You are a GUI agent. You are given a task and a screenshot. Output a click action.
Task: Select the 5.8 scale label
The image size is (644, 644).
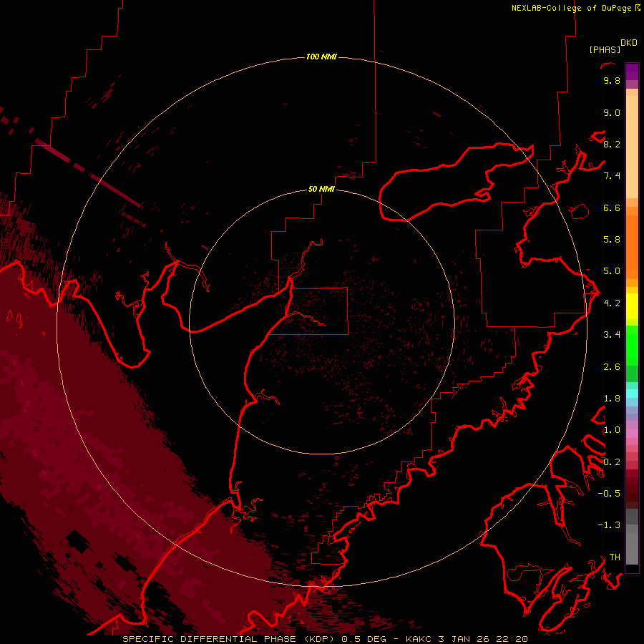(x=612, y=240)
